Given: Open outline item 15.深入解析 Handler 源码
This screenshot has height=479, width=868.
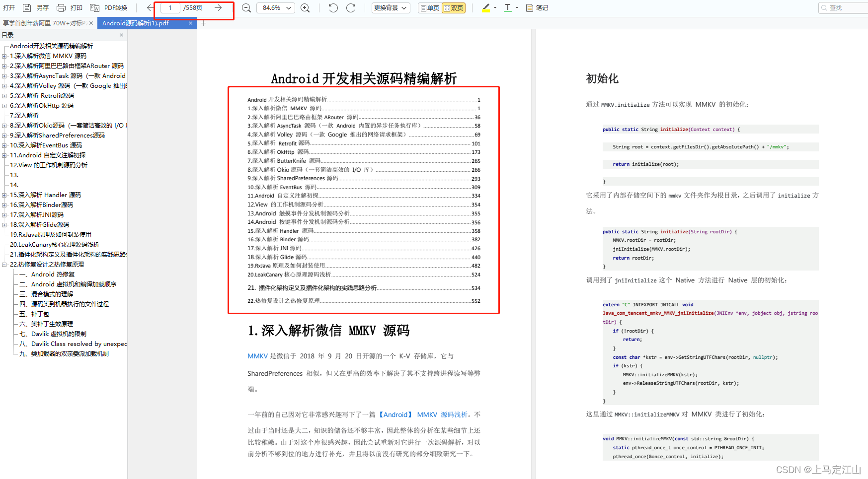Looking at the screenshot, I should [45, 195].
